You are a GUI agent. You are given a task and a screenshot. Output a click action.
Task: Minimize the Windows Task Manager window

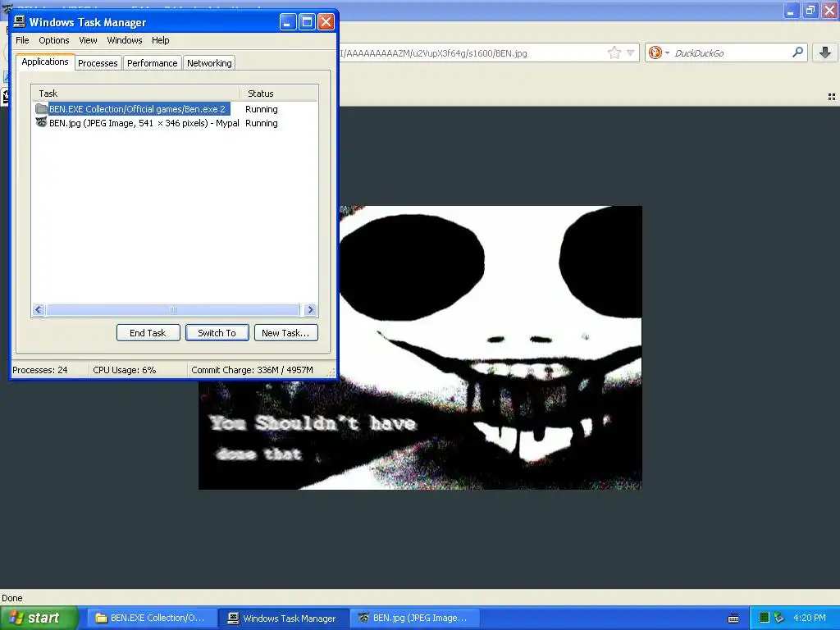click(288, 22)
